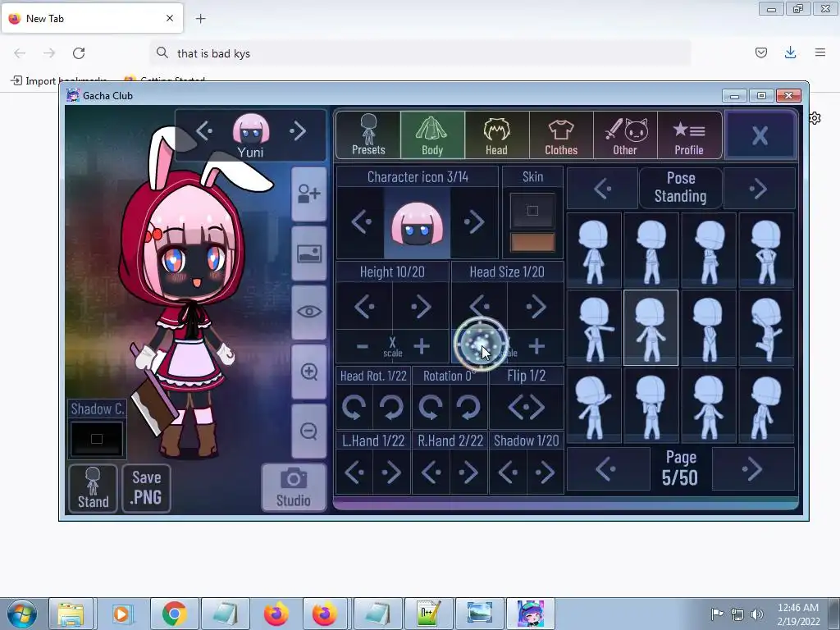Open the Profile tab
The image size is (840, 630).
[x=689, y=135]
